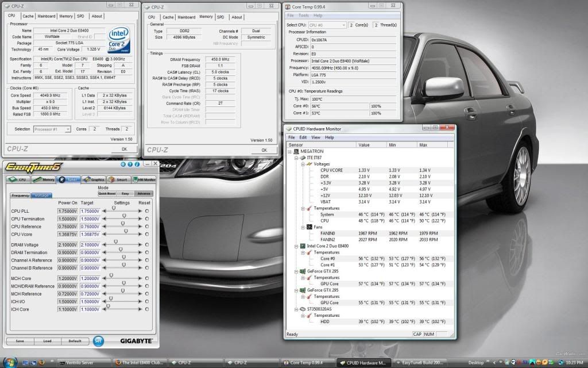Open the Smart section in EasyTune6
This screenshot has height=368, width=588.
(119, 179)
